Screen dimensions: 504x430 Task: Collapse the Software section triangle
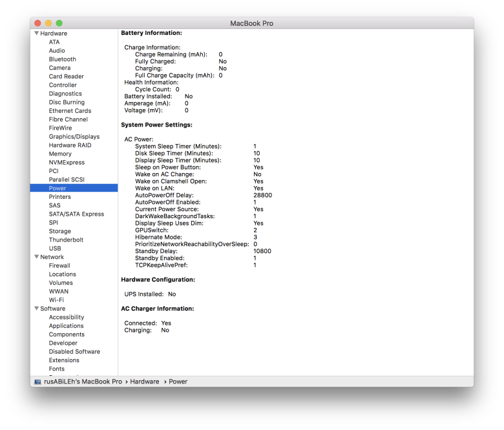coord(37,308)
